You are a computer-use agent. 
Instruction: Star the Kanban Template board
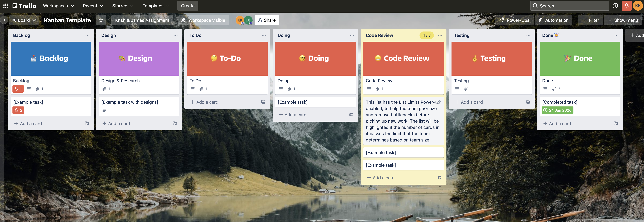pyautogui.click(x=101, y=20)
